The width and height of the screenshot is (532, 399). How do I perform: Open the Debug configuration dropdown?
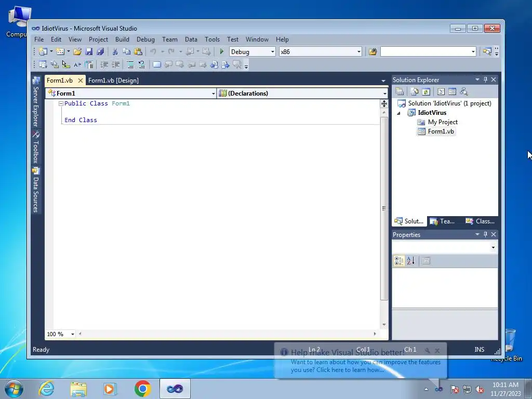272,51
